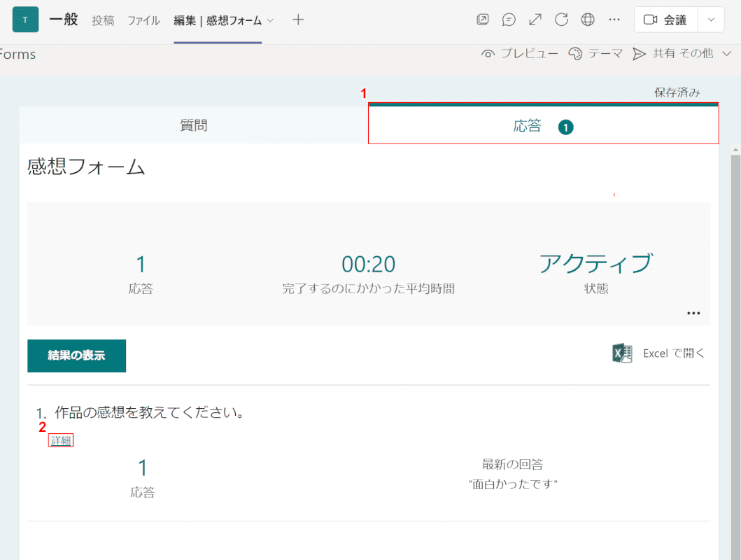Click the Preview eye icon
Screen dimensions: 741x560
tap(488, 54)
